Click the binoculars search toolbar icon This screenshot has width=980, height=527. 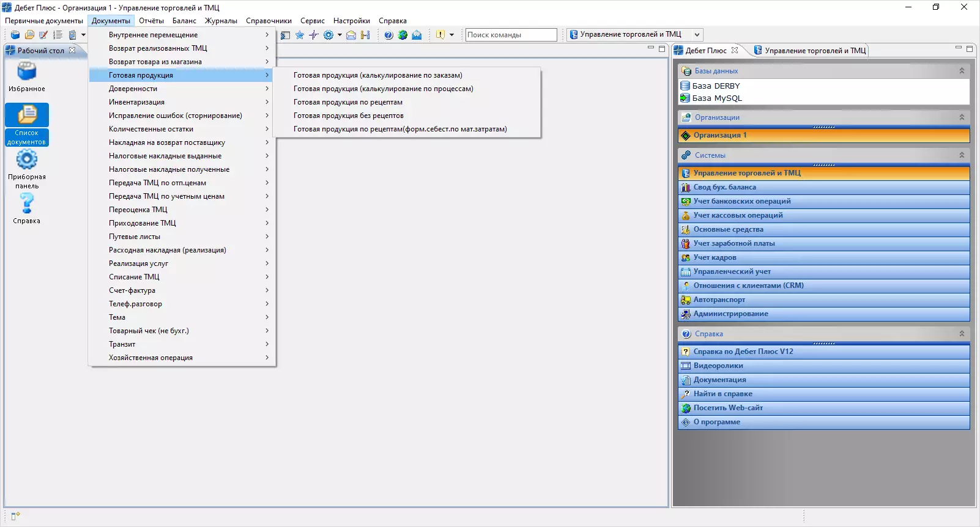click(365, 35)
